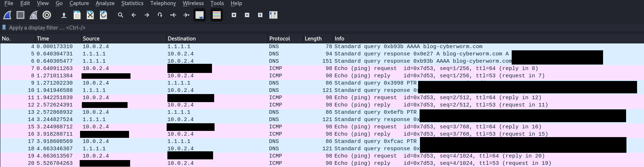
Task: Close the current capture file
Action: [x=90, y=15]
